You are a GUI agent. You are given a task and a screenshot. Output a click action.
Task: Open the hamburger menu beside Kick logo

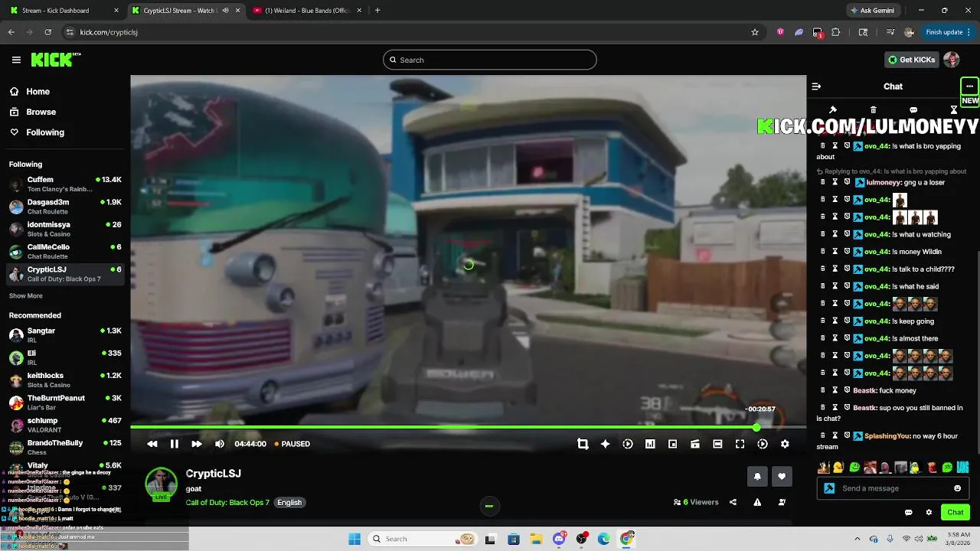click(x=16, y=60)
